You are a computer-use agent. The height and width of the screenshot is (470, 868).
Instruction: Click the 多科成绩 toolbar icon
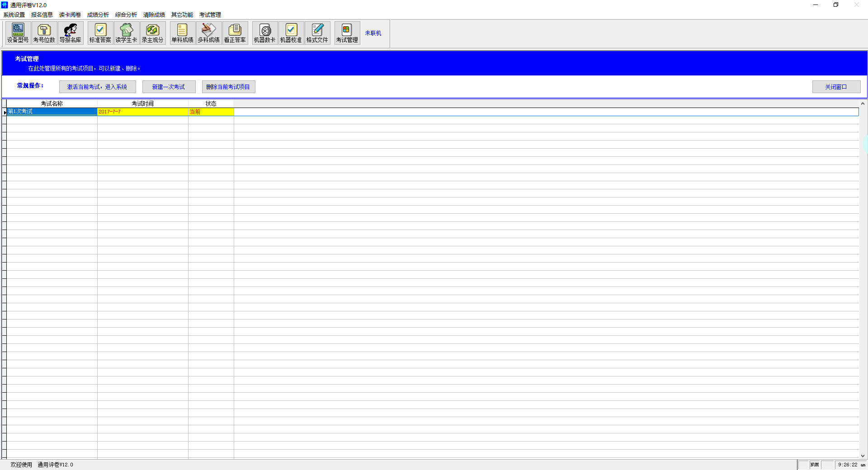click(x=209, y=33)
